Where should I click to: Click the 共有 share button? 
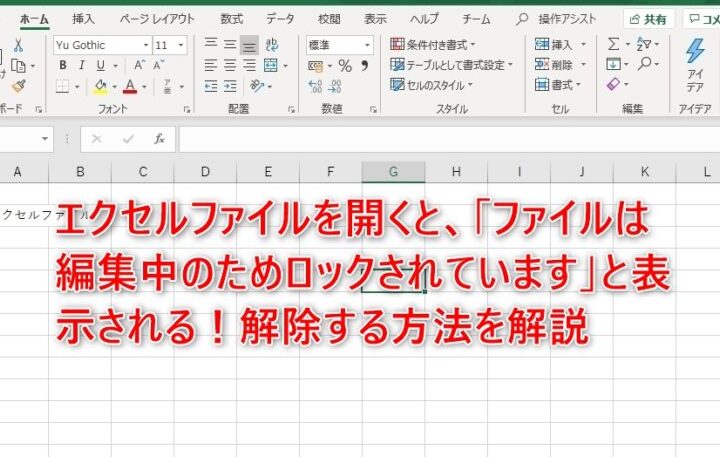coord(648,18)
